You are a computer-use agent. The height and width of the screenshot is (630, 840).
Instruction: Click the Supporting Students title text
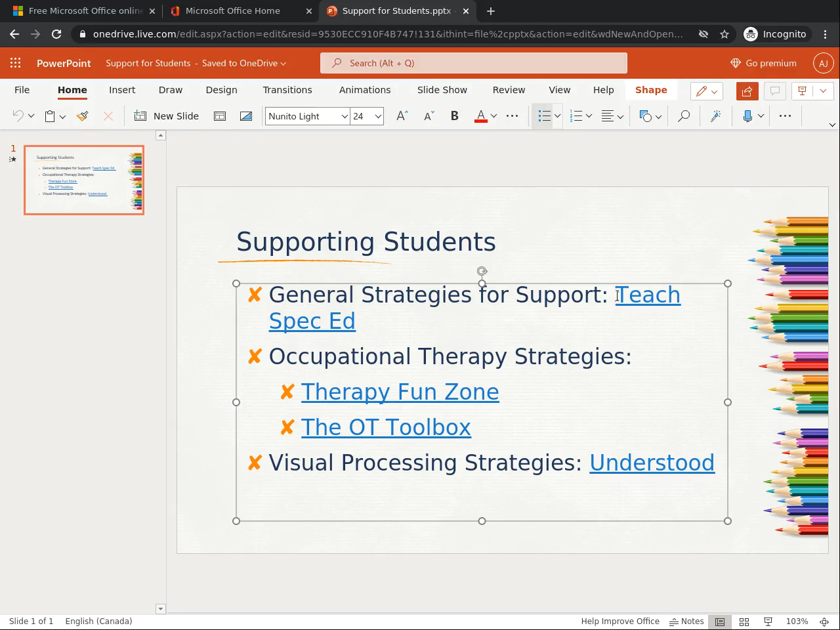[366, 241]
